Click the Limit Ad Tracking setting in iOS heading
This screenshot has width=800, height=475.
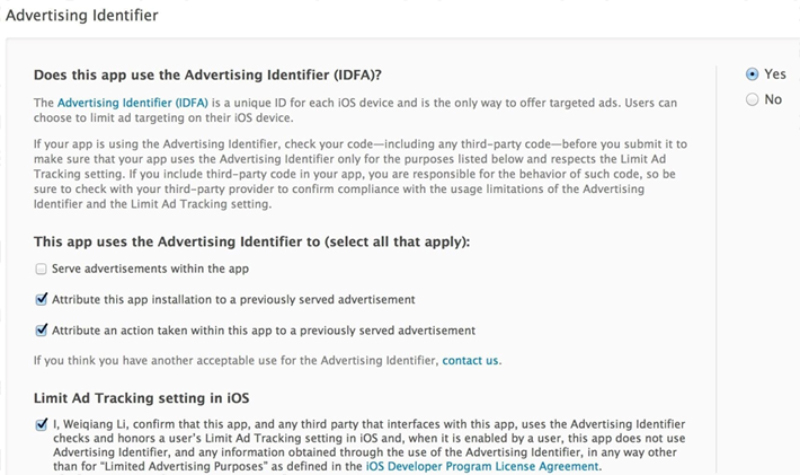point(141,398)
